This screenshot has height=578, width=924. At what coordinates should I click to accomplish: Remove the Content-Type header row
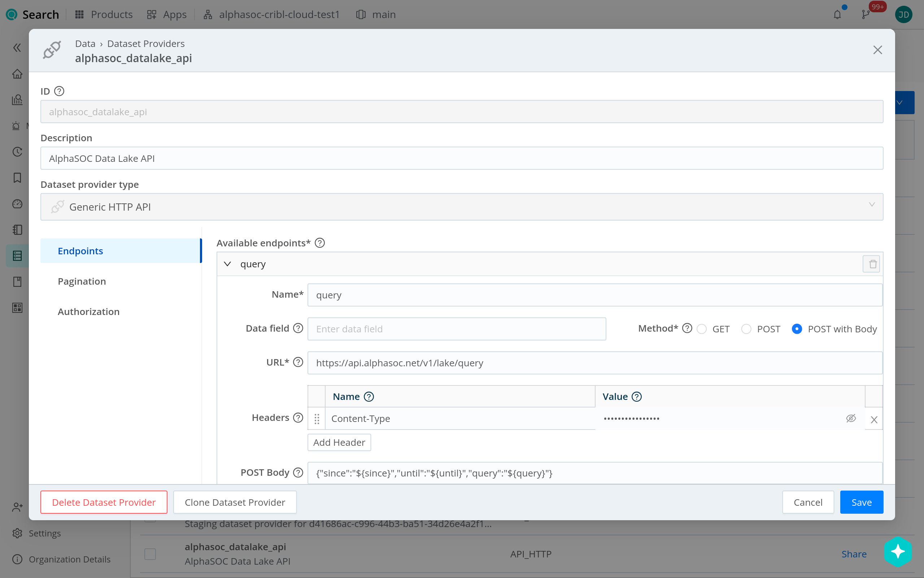pyautogui.click(x=873, y=419)
